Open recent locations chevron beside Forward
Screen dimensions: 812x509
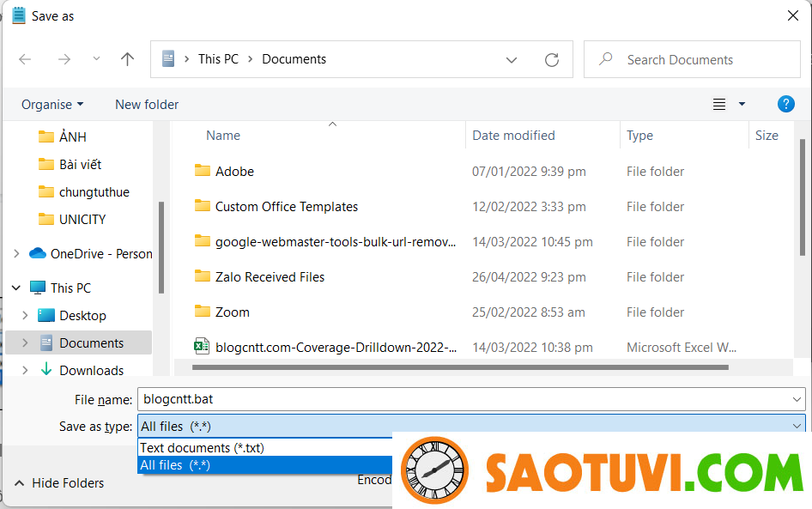(96, 59)
